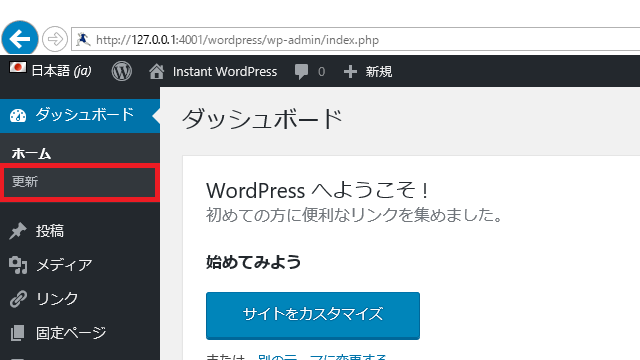Screen dimensions: 640x360
Task: Click the サイトをカスタマイズ button
Action: 313,316
